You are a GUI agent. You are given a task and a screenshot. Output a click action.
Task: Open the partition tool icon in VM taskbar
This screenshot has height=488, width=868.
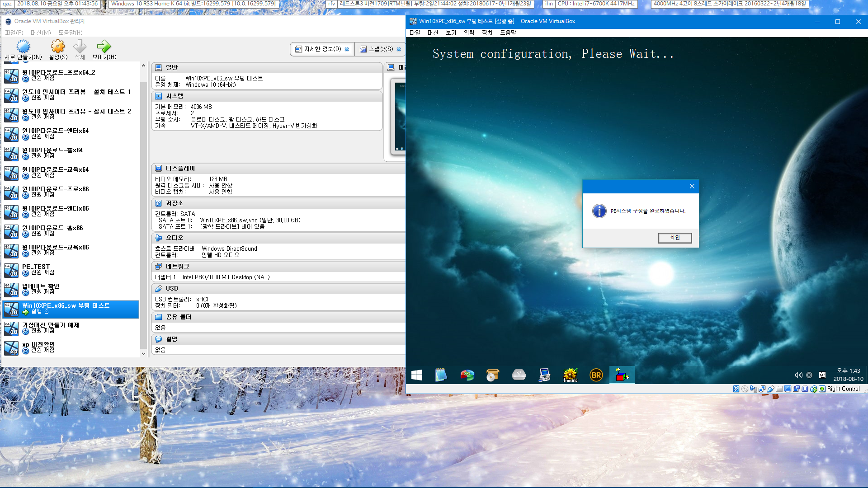[x=467, y=375]
